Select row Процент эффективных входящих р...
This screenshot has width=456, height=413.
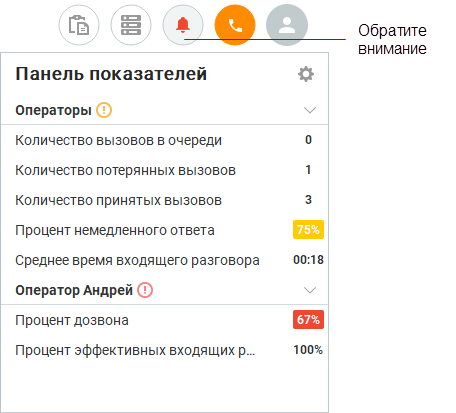coord(165,350)
